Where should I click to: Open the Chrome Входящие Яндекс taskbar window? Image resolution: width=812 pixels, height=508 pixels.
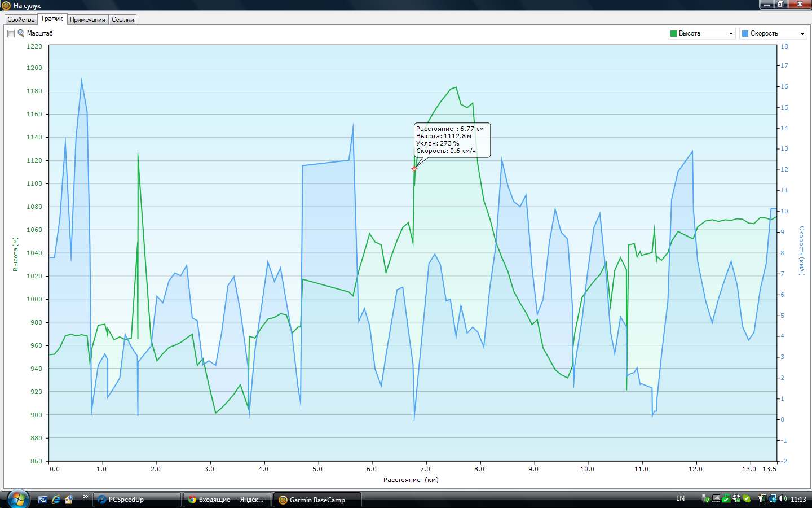click(227, 500)
